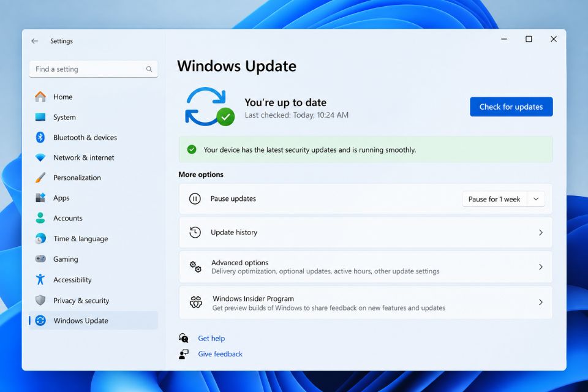Open the Give feedback link
Viewport: 588px width, 392px height.
pyautogui.click(x=220, y=354)
